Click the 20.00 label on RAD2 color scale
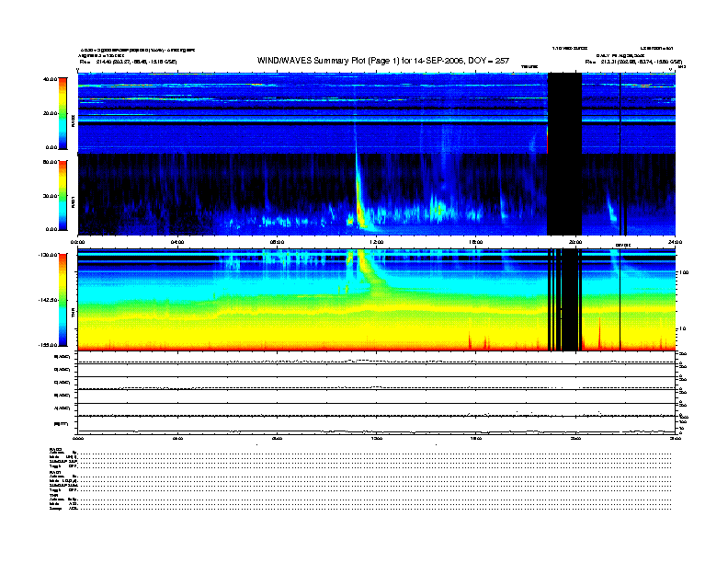Screen dimensions: 728x563 click(51, 113)
